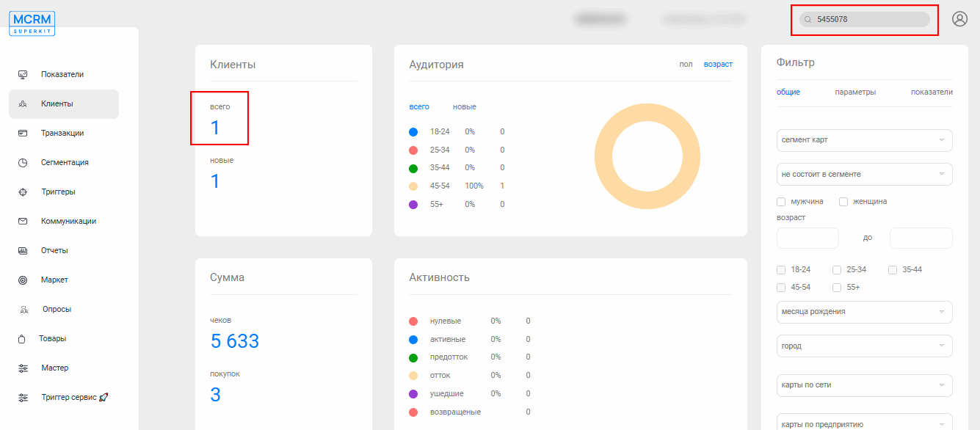Viewport: 980px width, 430px height.
Task: Click the Товары bag icon
Action: (x=22, y=339)
